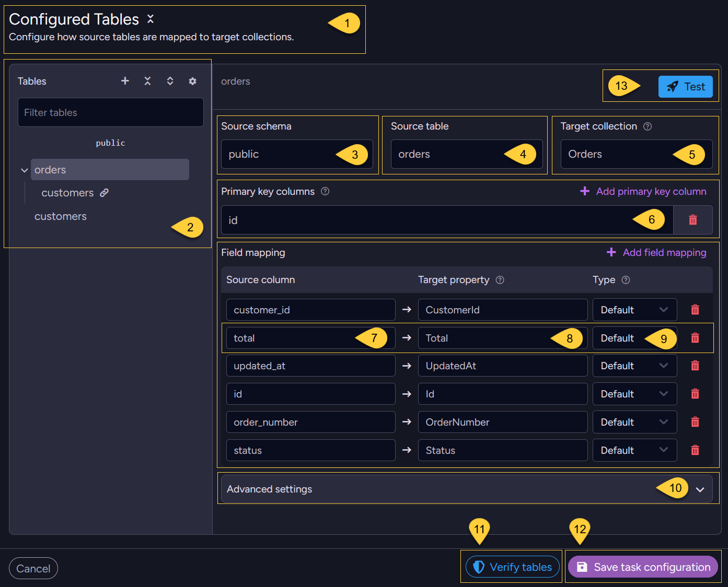
Task: Open Type dropdown for status
Action: pyautogui.click(x=634, y=450)
